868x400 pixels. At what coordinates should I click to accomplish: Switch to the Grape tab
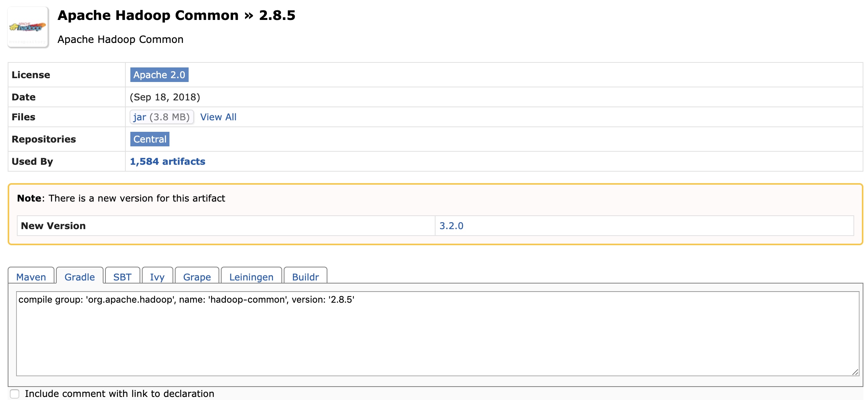[x=197, y=277]
